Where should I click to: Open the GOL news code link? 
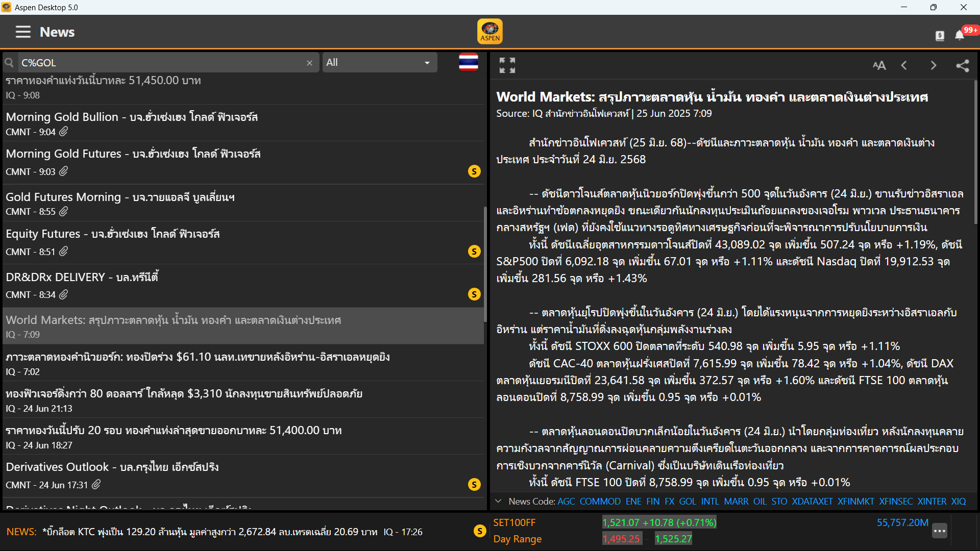tap(688, 502)
